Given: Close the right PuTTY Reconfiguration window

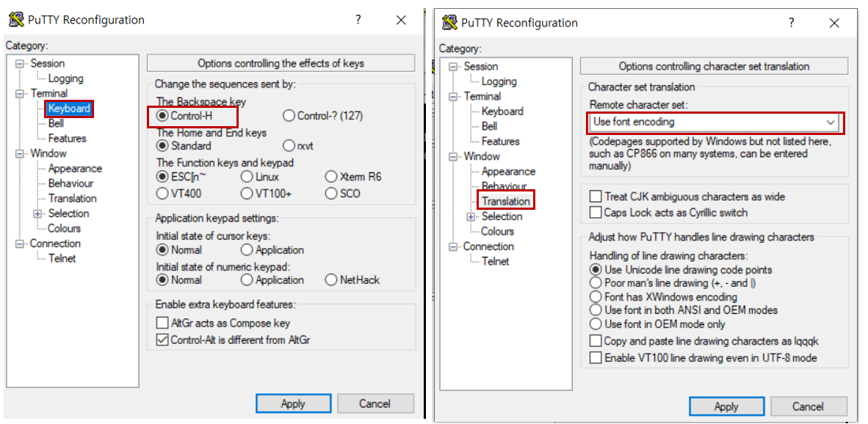Looking at the screenshot, I should tap(834, 23).
